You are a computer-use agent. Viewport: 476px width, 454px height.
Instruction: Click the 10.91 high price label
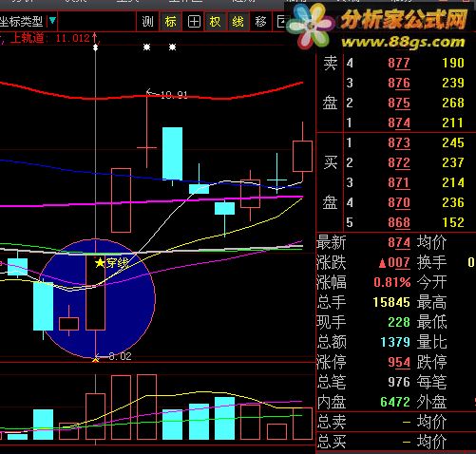pos(174,95)
